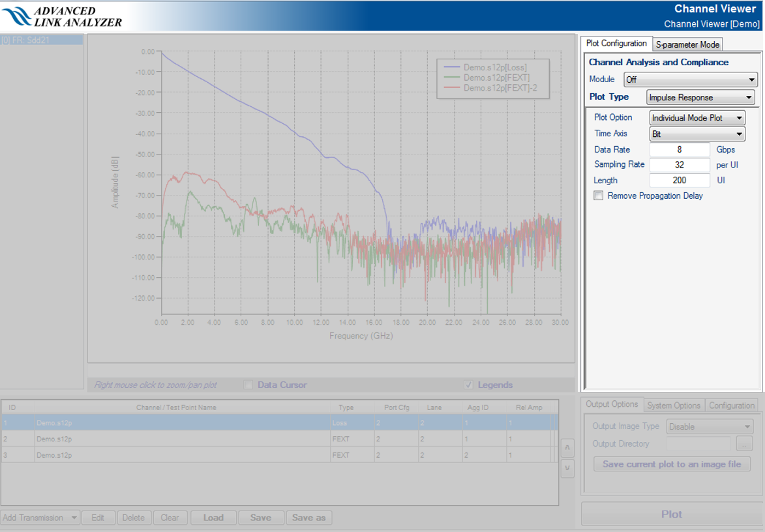The image size is (765, 532).
Task: Click the Advanced Link Analyzer logo
Action: [62, 16]
